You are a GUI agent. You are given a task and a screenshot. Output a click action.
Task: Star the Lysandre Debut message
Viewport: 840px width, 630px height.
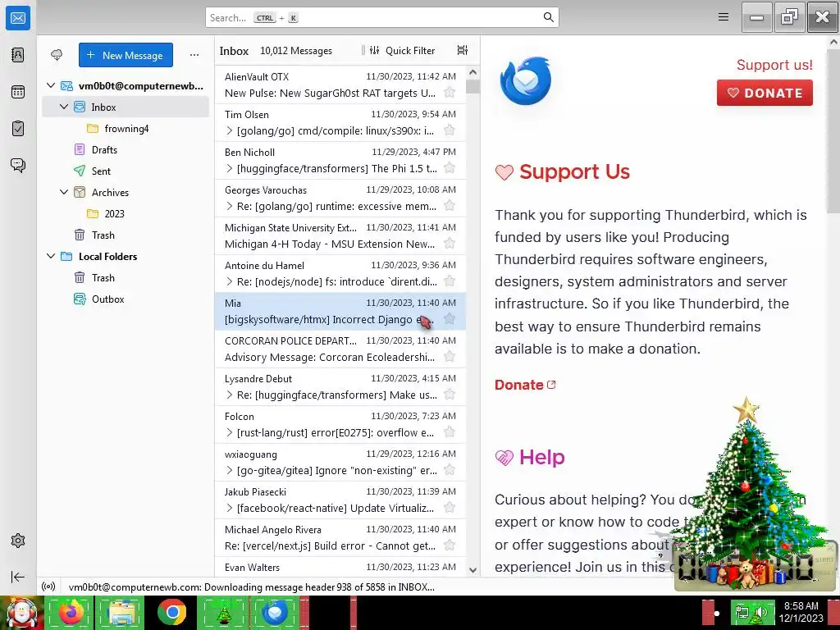tap(450, 395)
